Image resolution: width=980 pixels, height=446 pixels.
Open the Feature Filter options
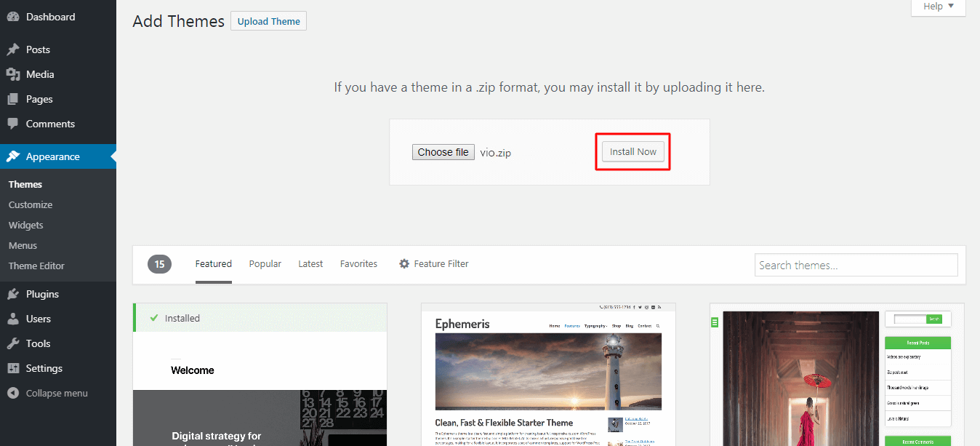(x=433, y=264)
